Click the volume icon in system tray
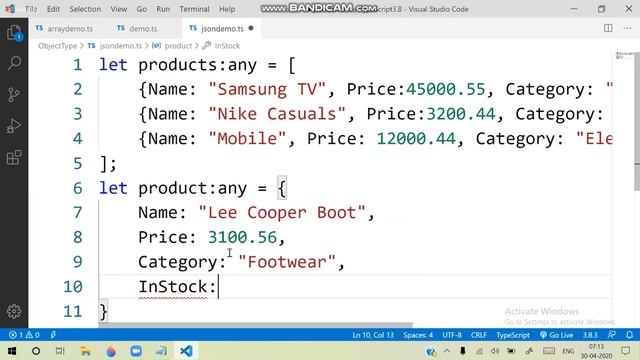Screen dimensions: 640x360 pyautogui.click(x=495, y=351)
